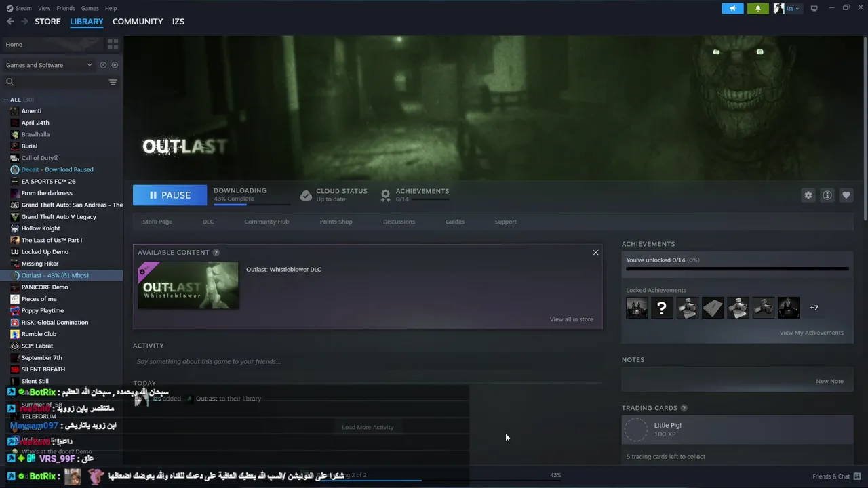Open the Help menu
Screen dimensions: 868x488
coord(111,8)
